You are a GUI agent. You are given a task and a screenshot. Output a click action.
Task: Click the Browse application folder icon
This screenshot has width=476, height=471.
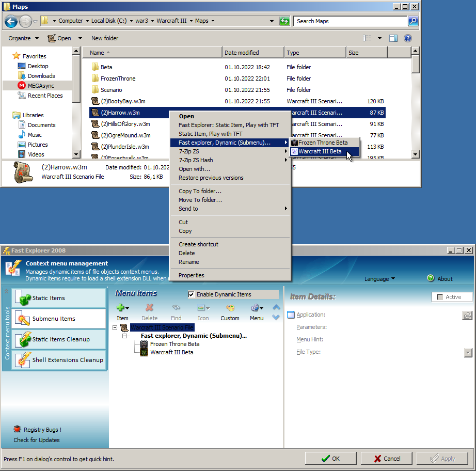coord(467,316)
